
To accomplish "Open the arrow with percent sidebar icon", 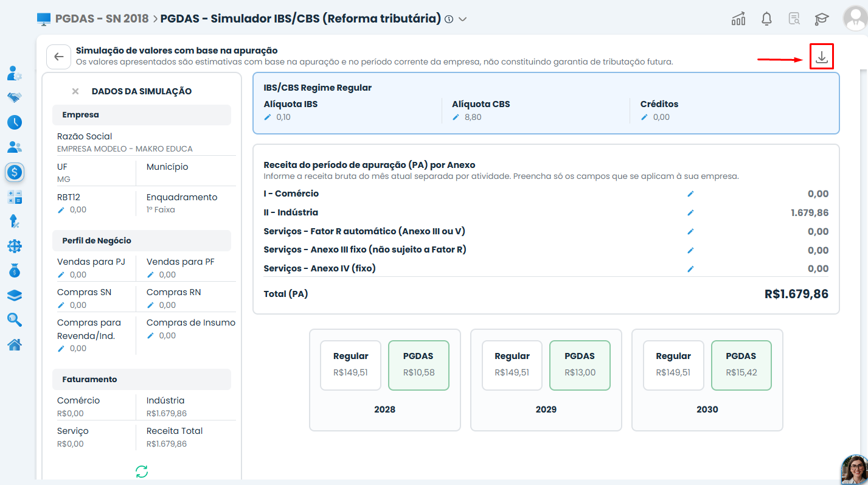I will click(15, 222).
